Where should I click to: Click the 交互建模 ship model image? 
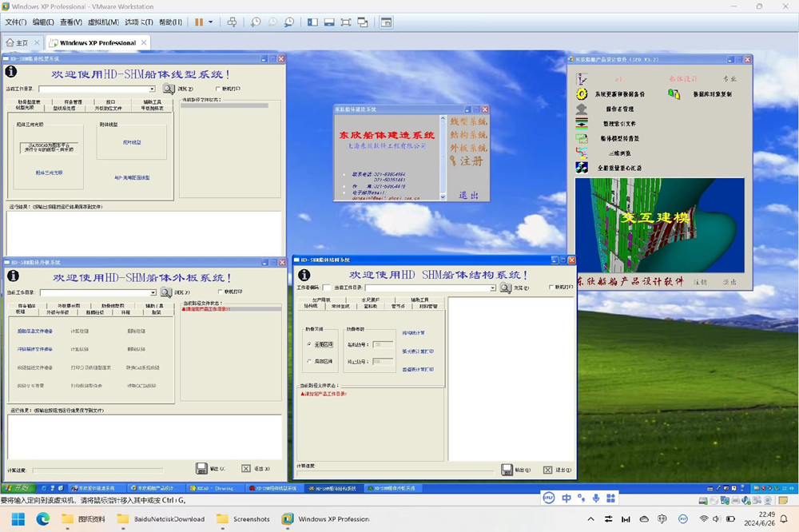click(x=659, y=224)
